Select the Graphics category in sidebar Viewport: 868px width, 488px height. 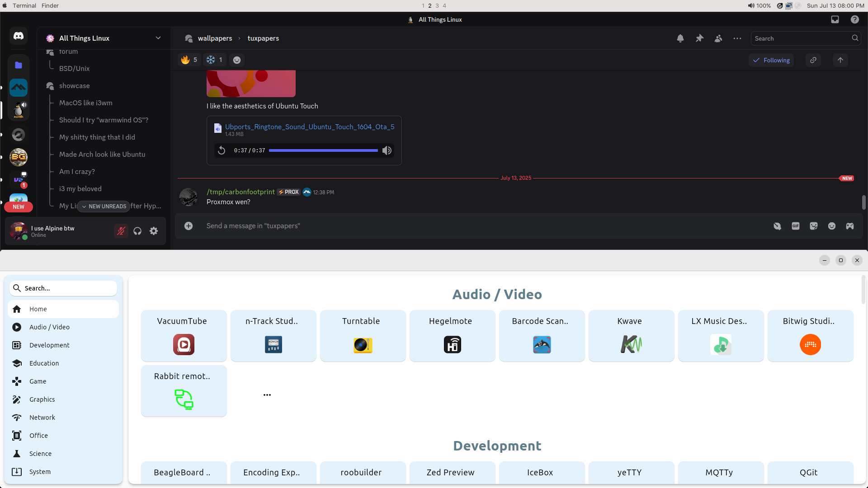42,399
